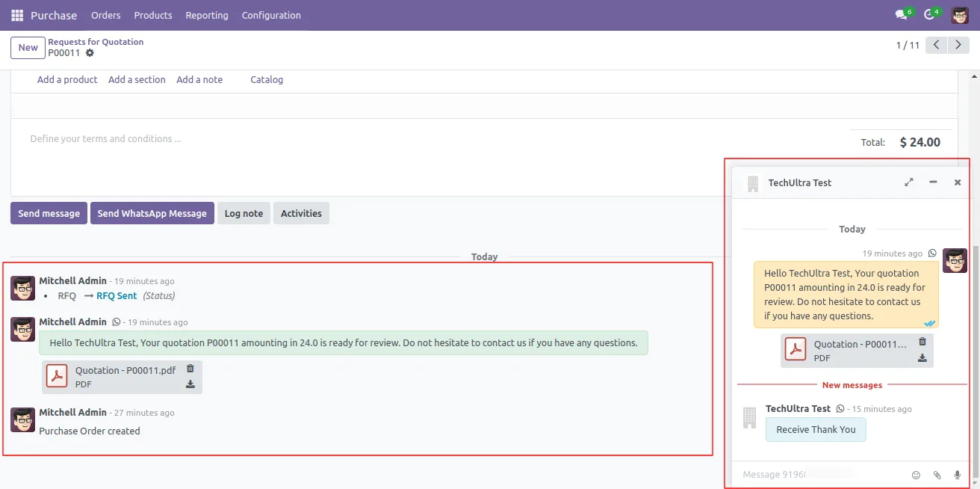Open the Reporting menu
The width and height of the screenshot is (980, 489).
click(207, 15)
